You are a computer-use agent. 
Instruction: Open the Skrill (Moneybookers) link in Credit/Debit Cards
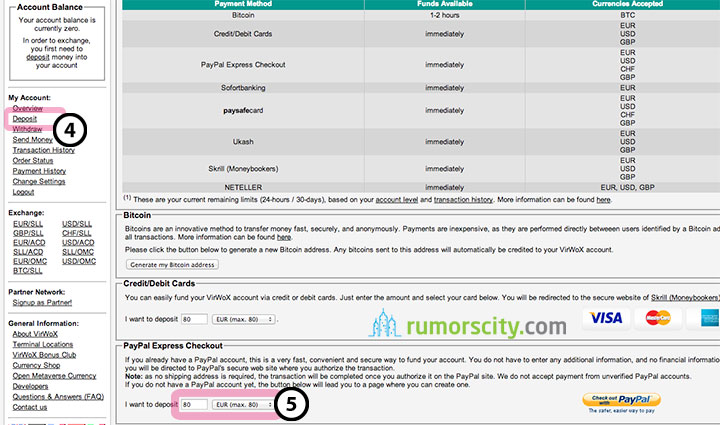685,297
